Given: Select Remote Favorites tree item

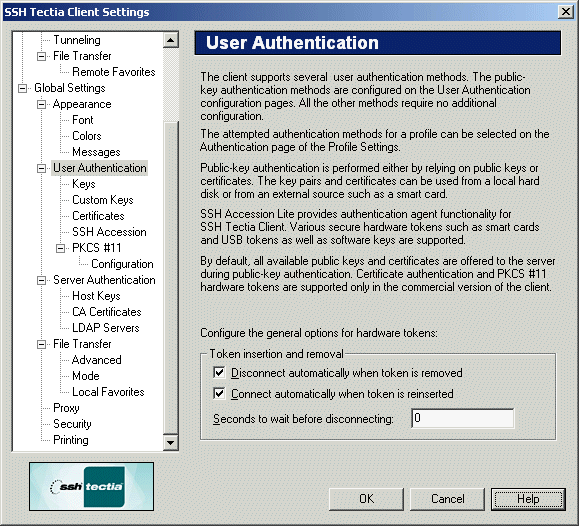Looking at the screenshot, I should [x=114, y=72].
